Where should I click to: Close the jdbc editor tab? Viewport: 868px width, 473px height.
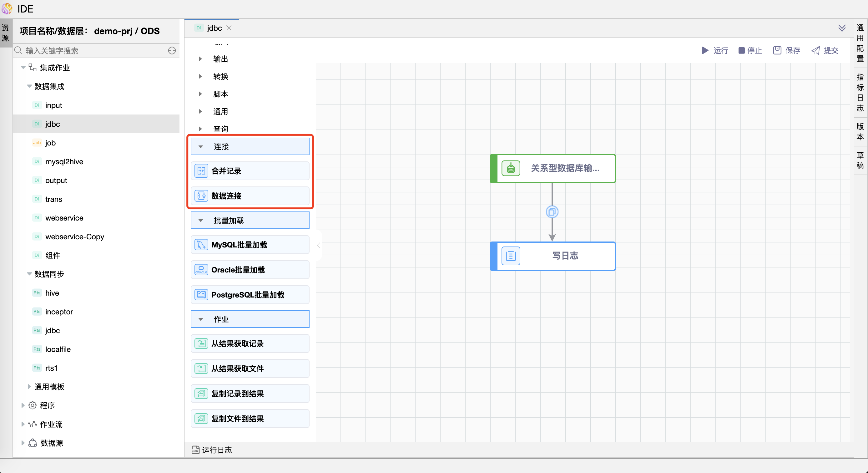tap(229, 28)
